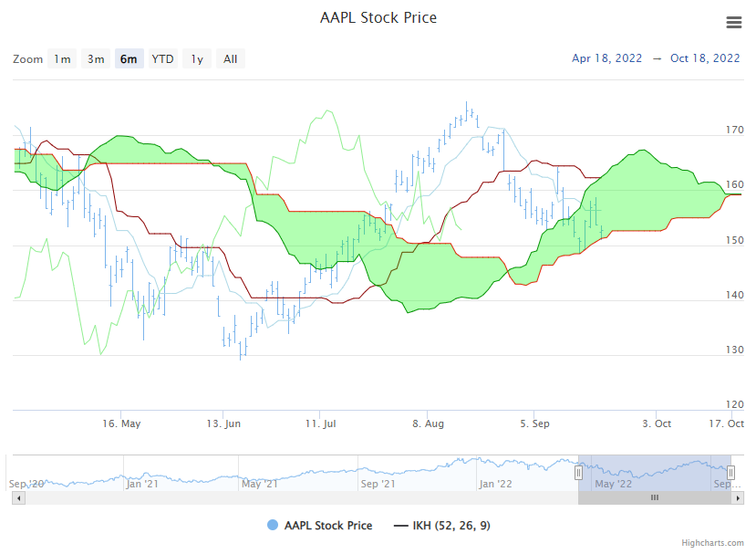Click the 16. May axis label
This screenshot has height=554, width=756.
click(x=121, y=423)
